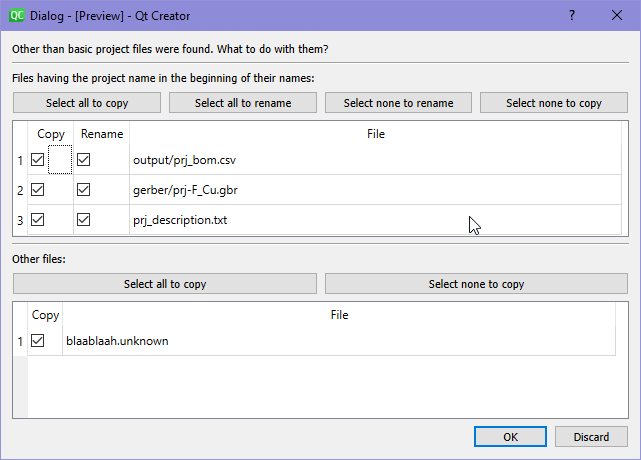The image size is (641, 460).
Task: Toggle Copy checkbox for prj_description.txt
Action: (38, 220)
